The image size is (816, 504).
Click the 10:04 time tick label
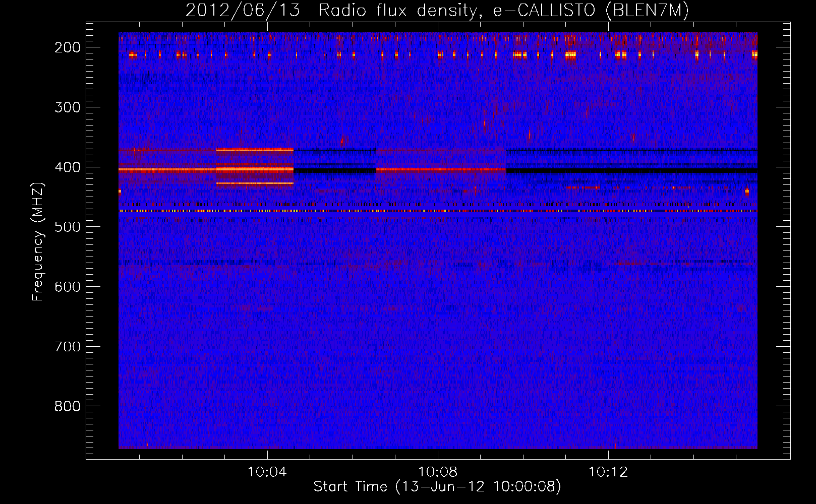tap(267, 472)
